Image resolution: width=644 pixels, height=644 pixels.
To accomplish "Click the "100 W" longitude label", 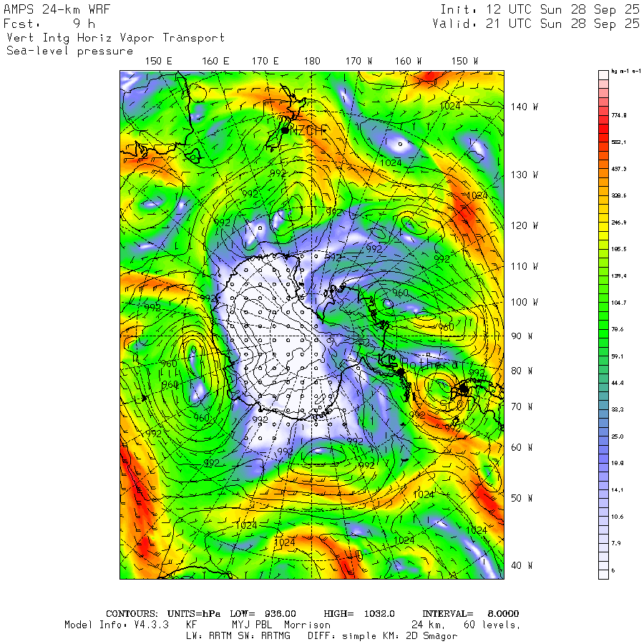I will pos(525,302).
